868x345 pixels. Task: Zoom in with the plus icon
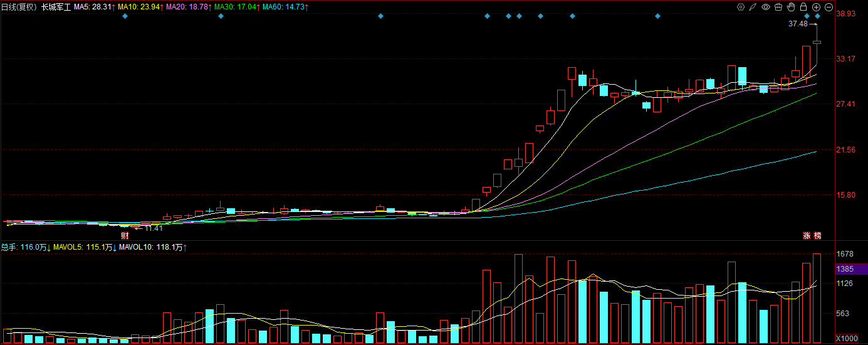(x=816, y=7)
